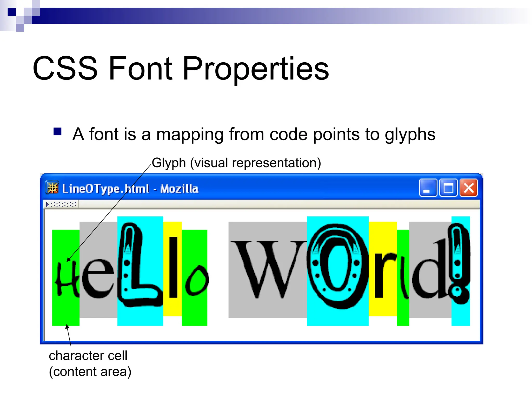Click the Glyph (visual representation) label

point(236,163)
